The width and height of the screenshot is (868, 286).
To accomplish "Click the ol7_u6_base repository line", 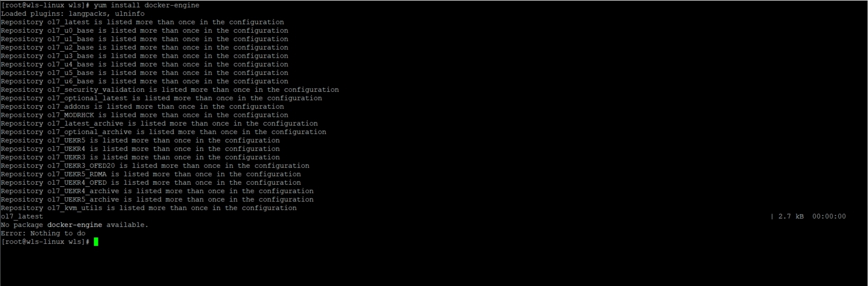I will 144,81.
